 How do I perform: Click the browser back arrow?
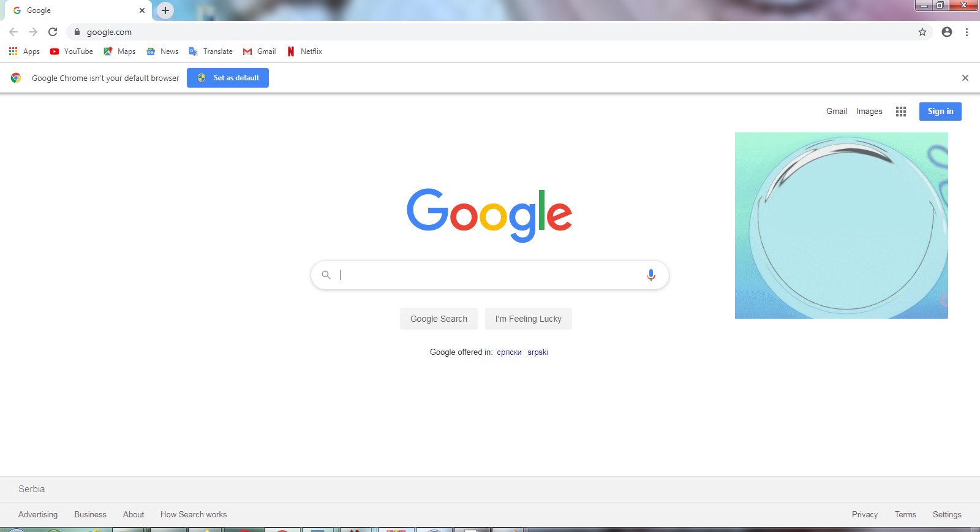(x=13, y=32)
